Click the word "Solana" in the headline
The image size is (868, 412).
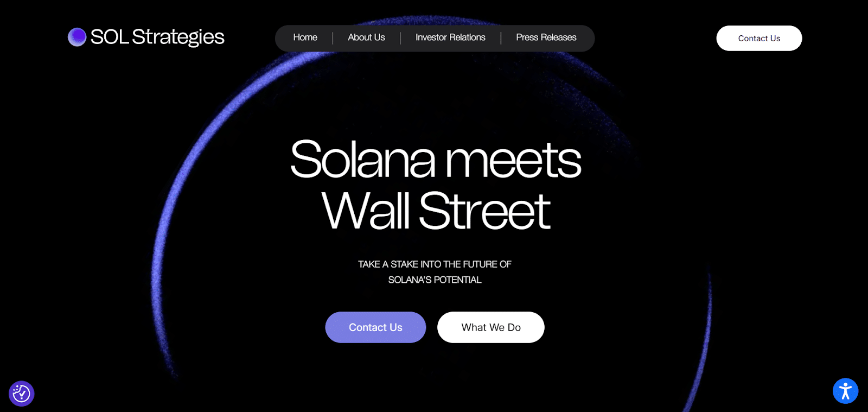[362, 160]
